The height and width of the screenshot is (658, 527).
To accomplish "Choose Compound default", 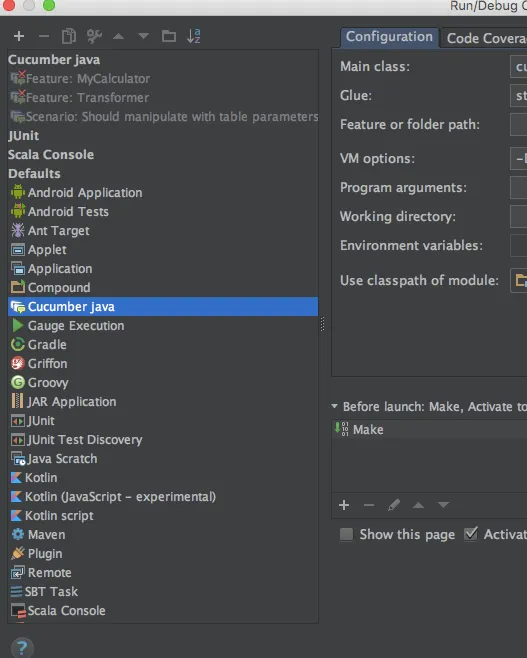I will point(163,287).
